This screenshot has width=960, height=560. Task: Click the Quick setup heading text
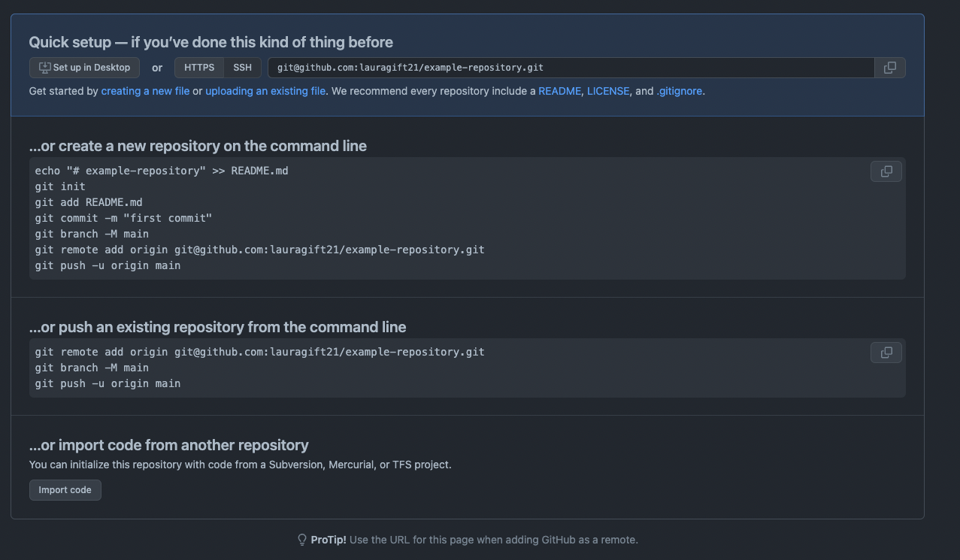click(x=210, y=42)
